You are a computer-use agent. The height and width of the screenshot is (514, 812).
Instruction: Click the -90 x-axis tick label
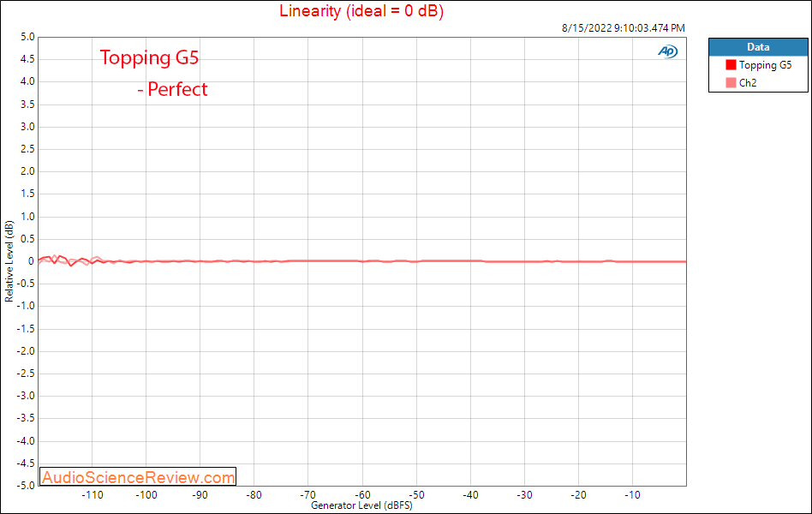[200, 495]
